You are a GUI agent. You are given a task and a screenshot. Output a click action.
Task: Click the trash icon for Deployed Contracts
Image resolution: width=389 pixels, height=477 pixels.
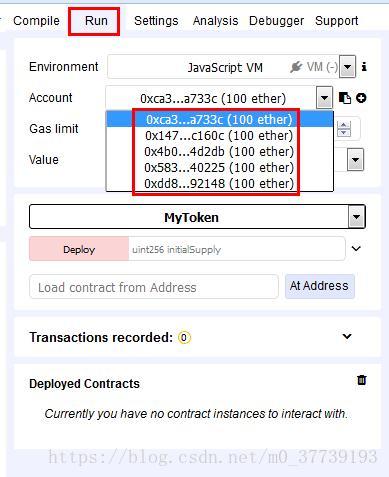pyautogui.click(x=362, y=380)
